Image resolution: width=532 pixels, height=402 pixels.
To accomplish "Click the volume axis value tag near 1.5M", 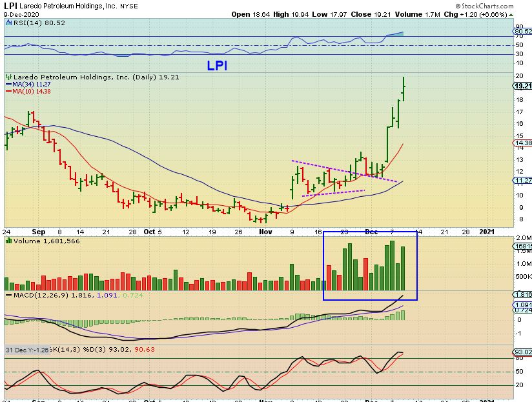I will pyautogui.click(x=523, y=246).
